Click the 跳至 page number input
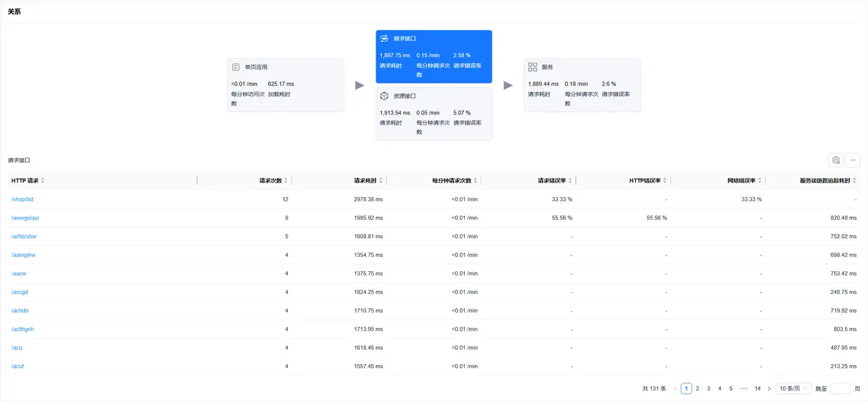This screenshot has height=402, width=868. 840,389
